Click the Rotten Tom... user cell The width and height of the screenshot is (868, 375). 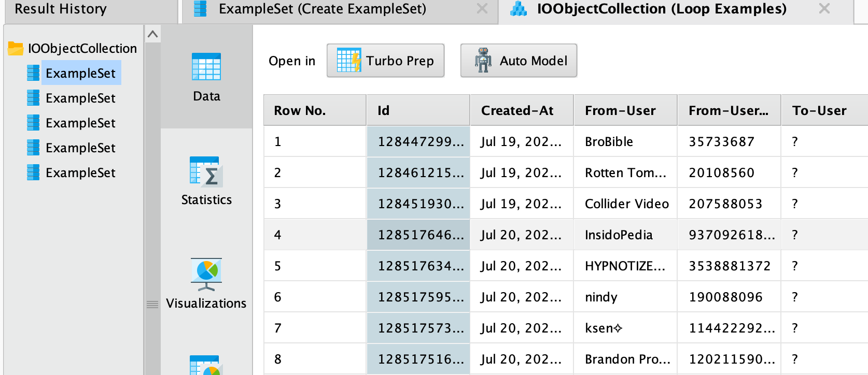click(626, 172)
